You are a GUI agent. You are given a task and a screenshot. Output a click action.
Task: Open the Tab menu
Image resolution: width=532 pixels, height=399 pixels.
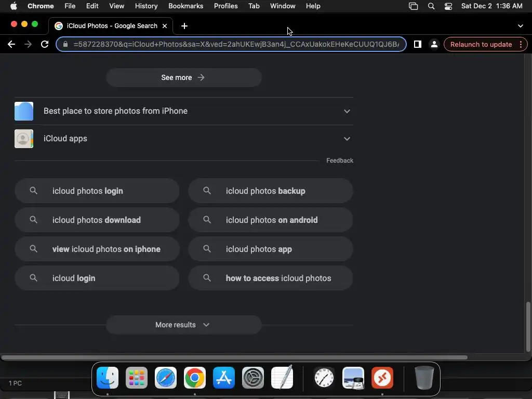pyautogui.click(x=254, y=6)
